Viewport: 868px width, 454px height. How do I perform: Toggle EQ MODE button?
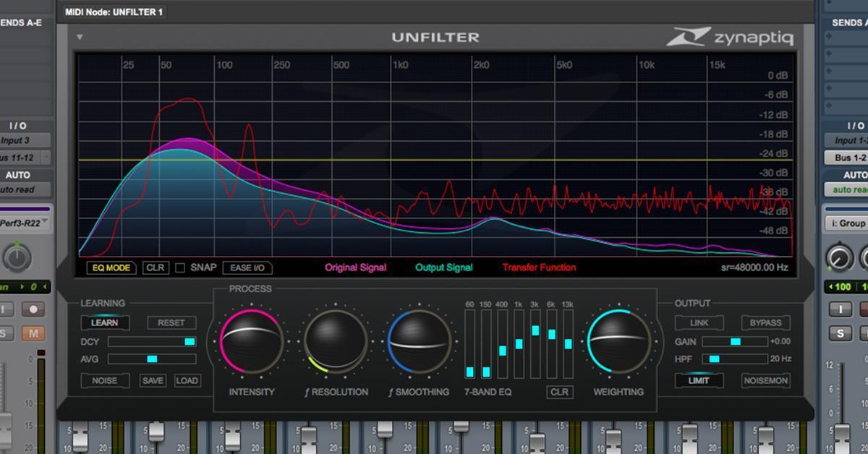(x=111, y=267)
